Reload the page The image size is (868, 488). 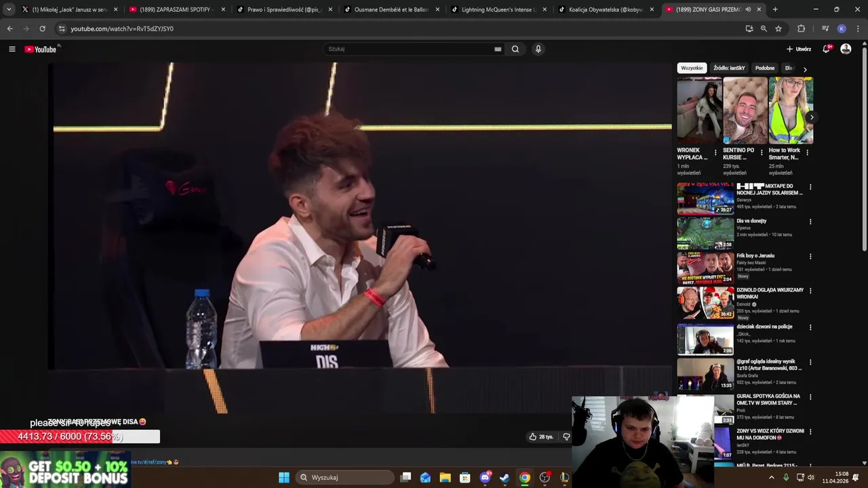tap(42, 28)
